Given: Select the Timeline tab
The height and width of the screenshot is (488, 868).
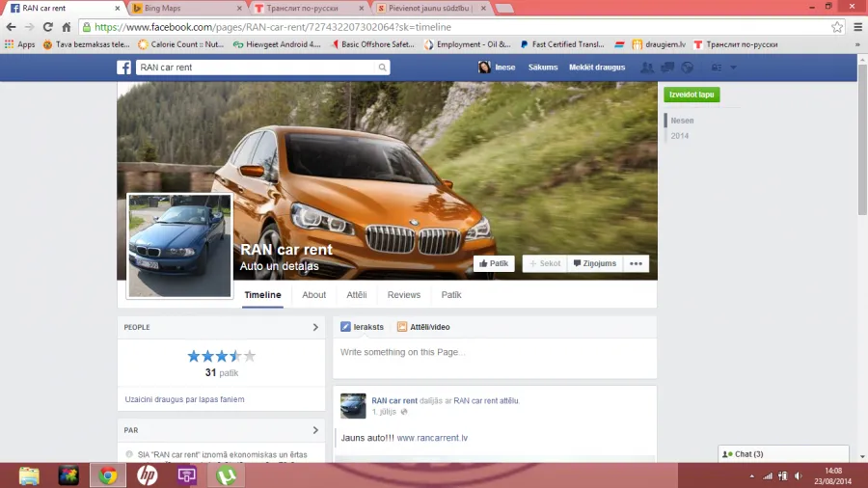Looking at the screenshot, I should [262, 295].
